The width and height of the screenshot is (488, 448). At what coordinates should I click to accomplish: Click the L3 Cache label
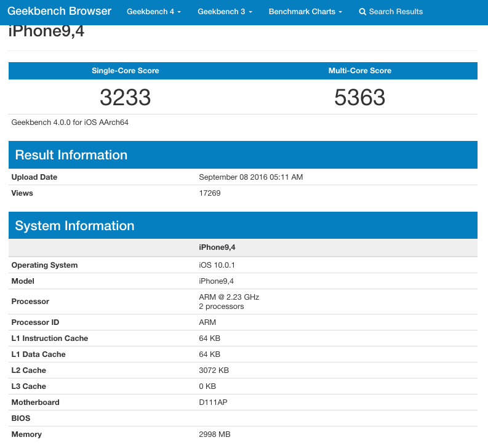[29, 386]
